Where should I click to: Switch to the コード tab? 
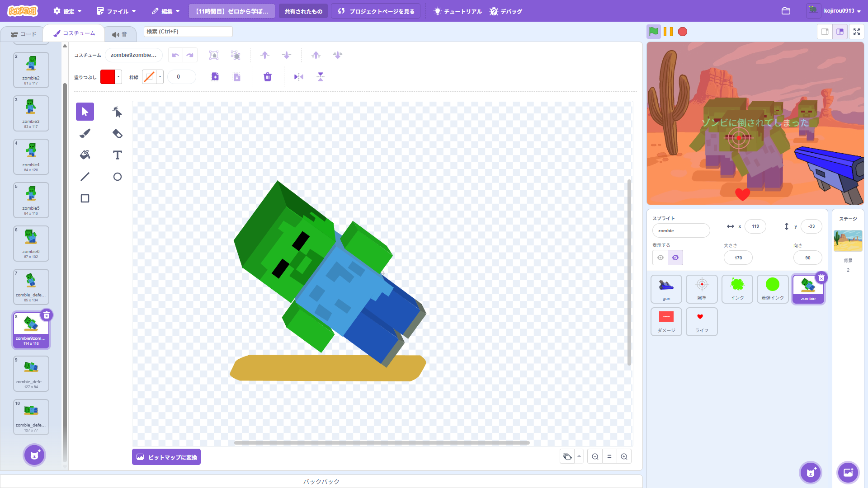(24, 34)
